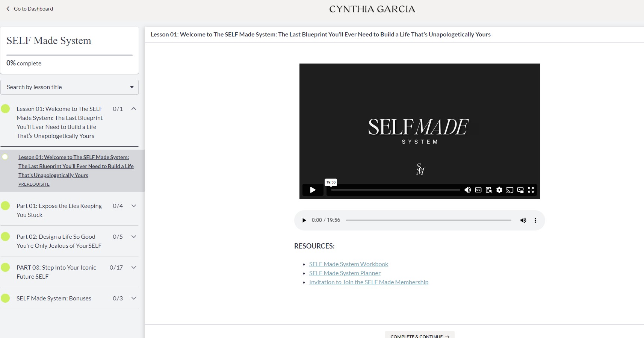Click the Bonuses section status circle
644x338 pixels.
tap(5, 298)
